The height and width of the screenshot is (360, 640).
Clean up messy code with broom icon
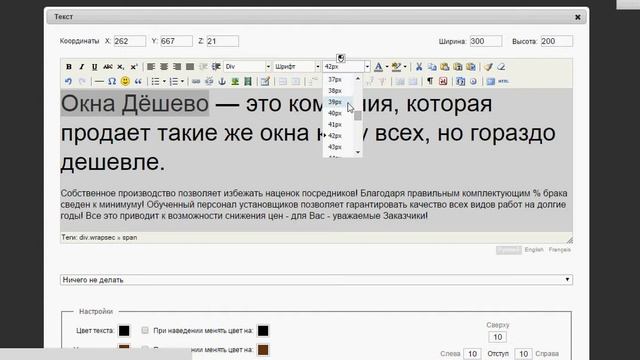click(x=488, y=67)
